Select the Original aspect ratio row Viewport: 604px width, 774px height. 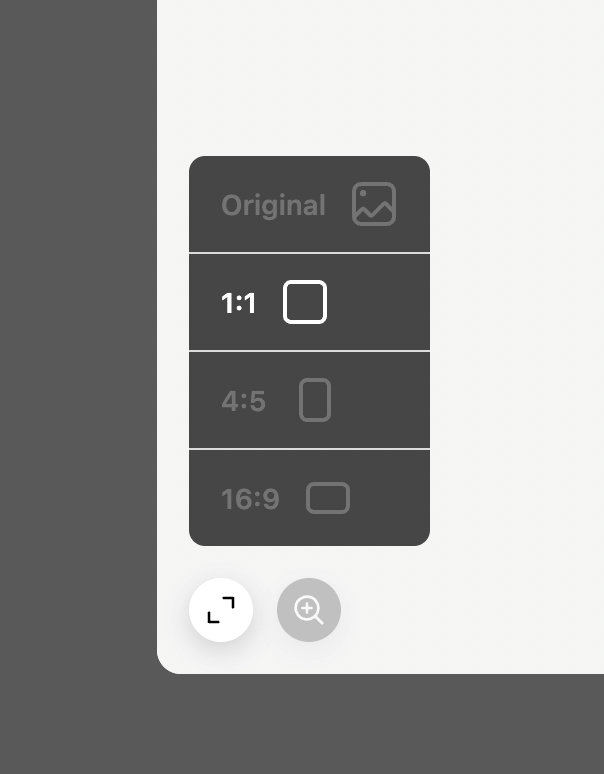pyautogui.click(x=309, y=205)
